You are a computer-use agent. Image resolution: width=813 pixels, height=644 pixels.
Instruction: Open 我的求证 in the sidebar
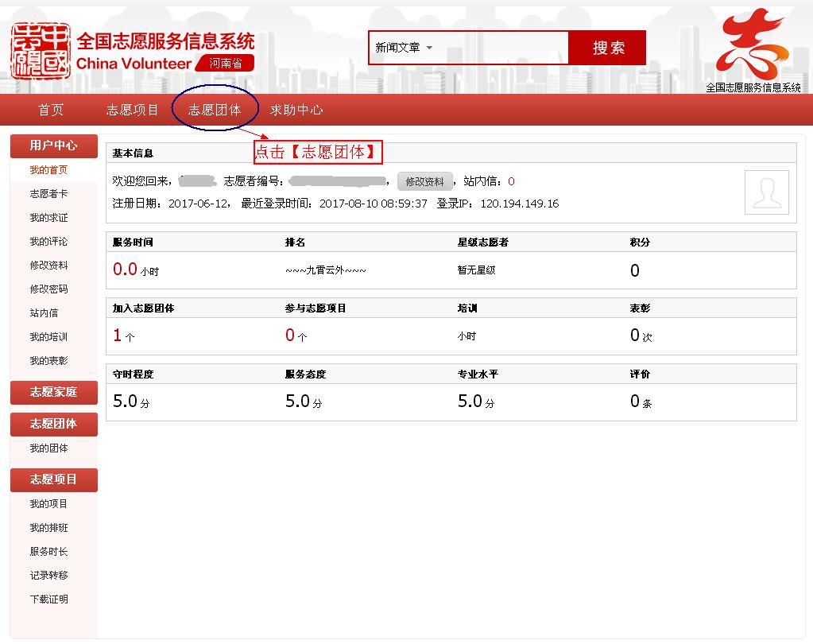pos(48,218)
